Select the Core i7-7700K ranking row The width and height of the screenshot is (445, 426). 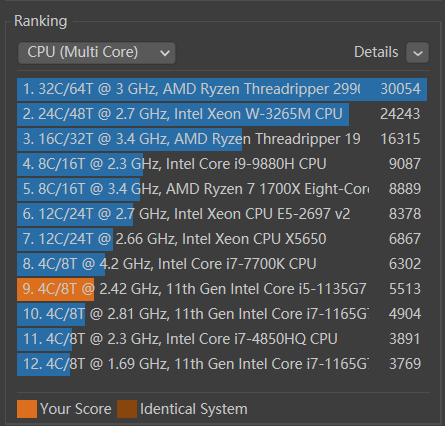(222, 264)
